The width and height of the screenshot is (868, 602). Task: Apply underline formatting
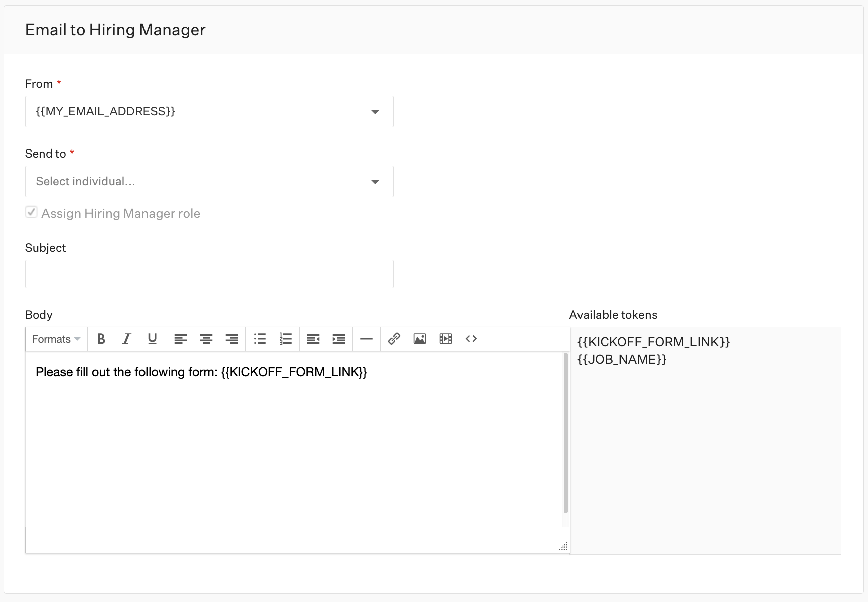click(152, 339)
